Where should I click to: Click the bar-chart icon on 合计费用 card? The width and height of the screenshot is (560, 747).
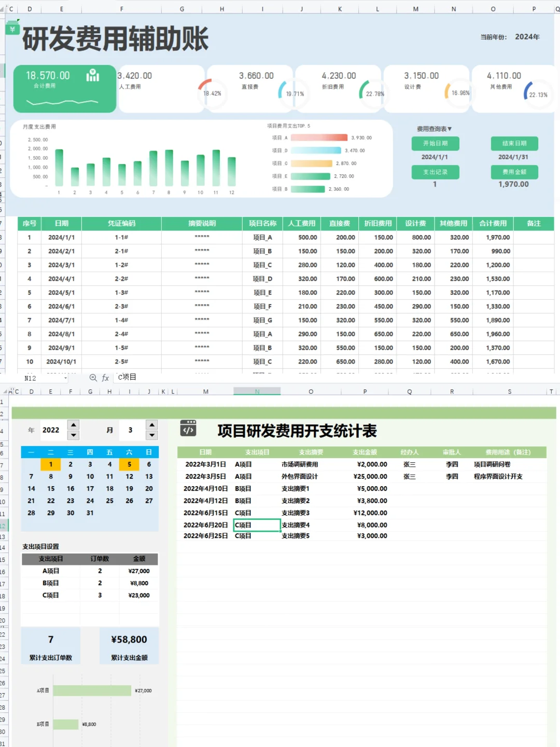92,76
